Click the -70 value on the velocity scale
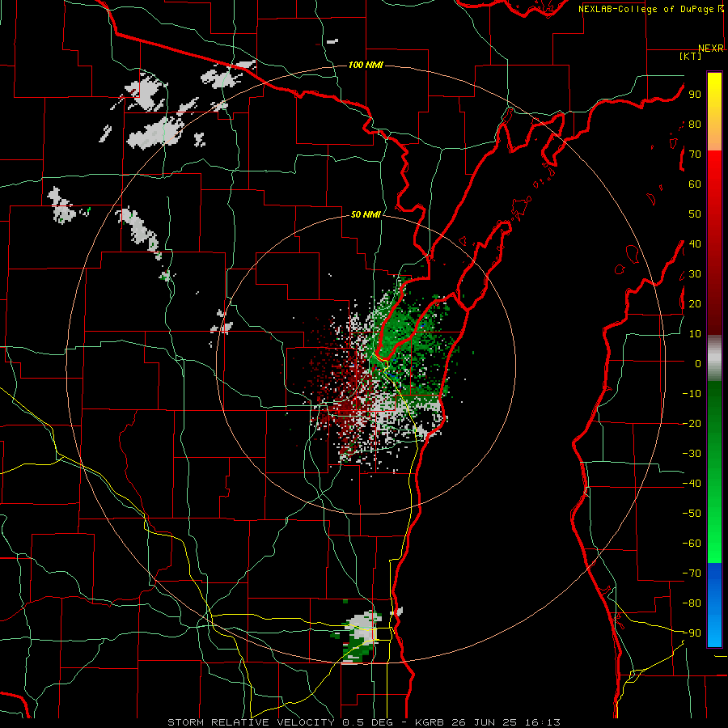Image resolution: width=728 pixels, height=728 pixels. pos(692,574)
